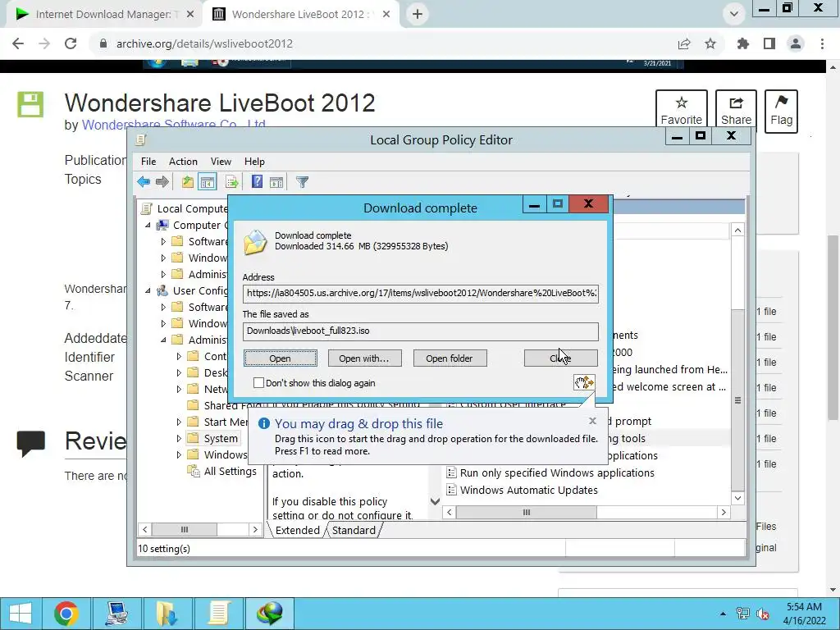Viewport: 840px width, 630px height.
Task: Click the Flag button on archive page
Action: click(x=781, y=111)
